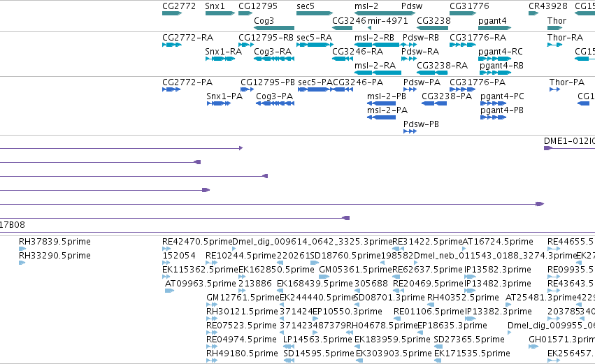Open the AT09963.5prime EST label
This screenshot has width=595, height=364.
[201, 284]
